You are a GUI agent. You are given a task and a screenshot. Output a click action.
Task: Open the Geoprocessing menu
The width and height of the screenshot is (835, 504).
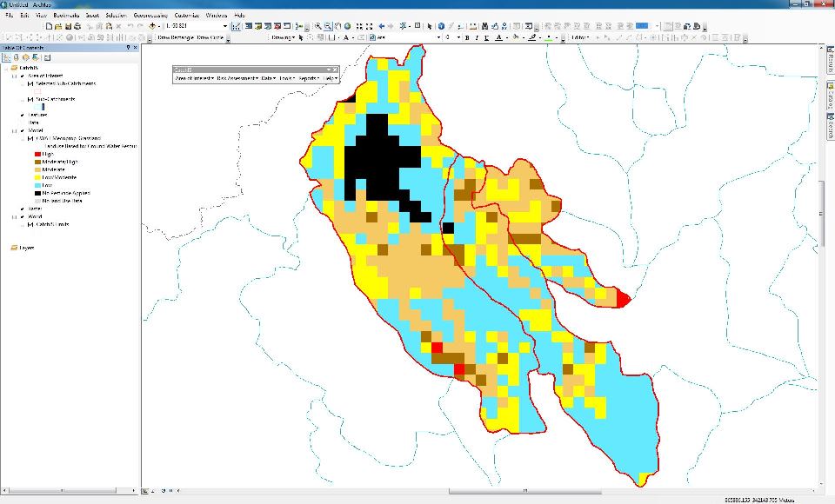point(150,15)
